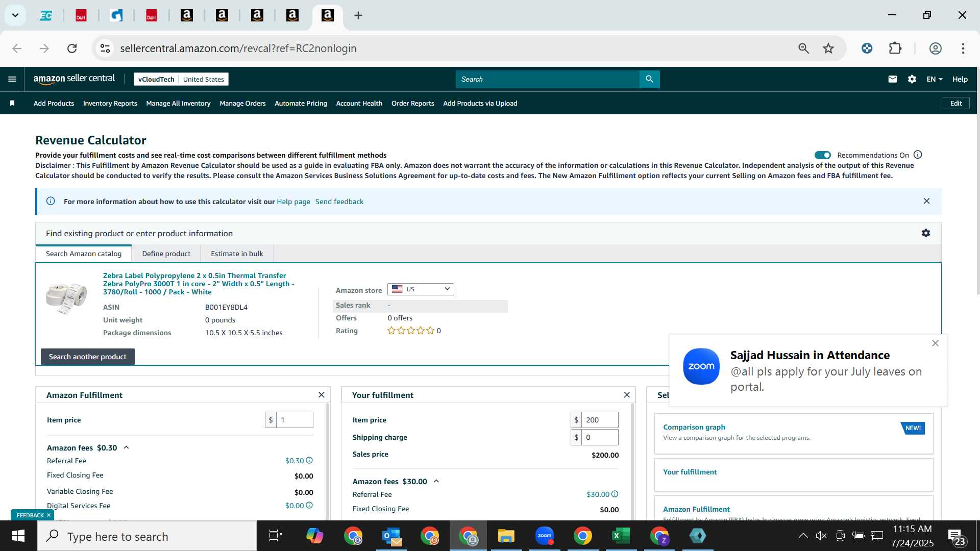This screenshot has height=551, width=980.
Task: Click the Windows Start button
Action: coord(18,536)
